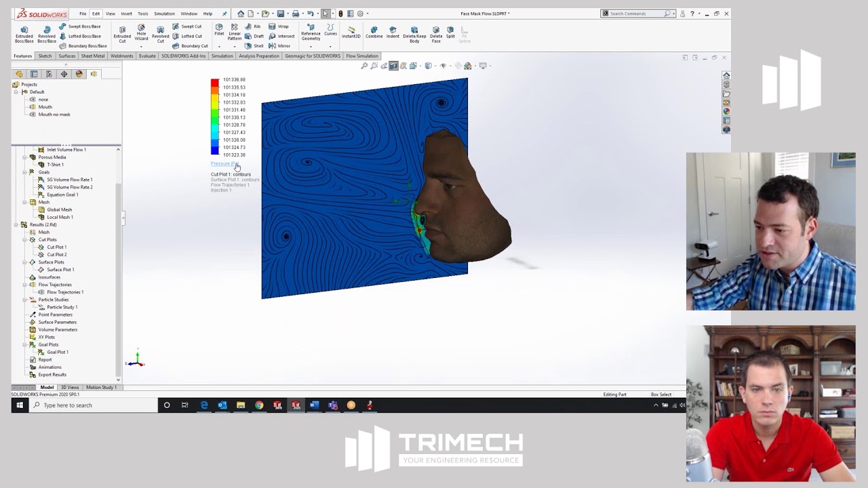868x488 pixels.
Task: Click the Linear Pattern tool
Action: coord(235,33)
